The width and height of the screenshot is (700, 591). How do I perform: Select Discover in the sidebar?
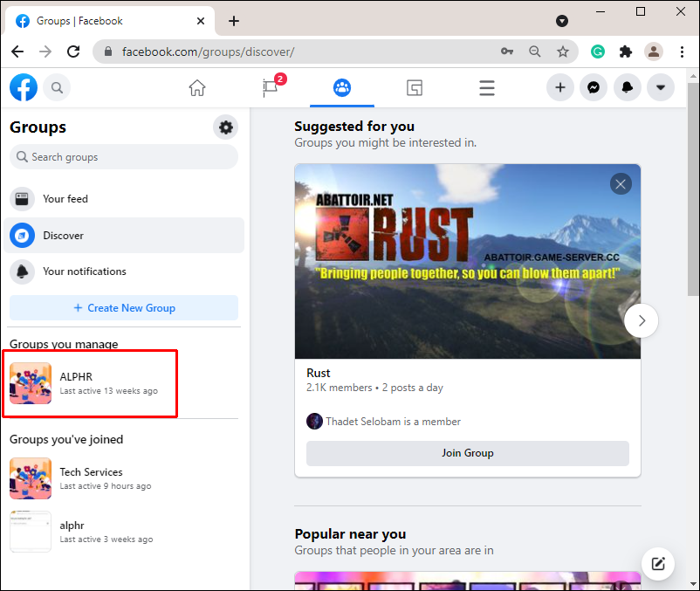coord(124,235)
